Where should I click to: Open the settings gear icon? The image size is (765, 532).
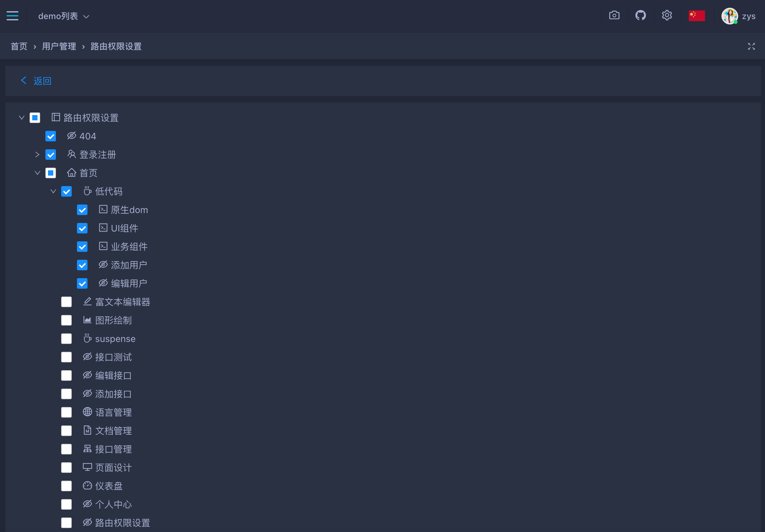click(x=667, y=16)
